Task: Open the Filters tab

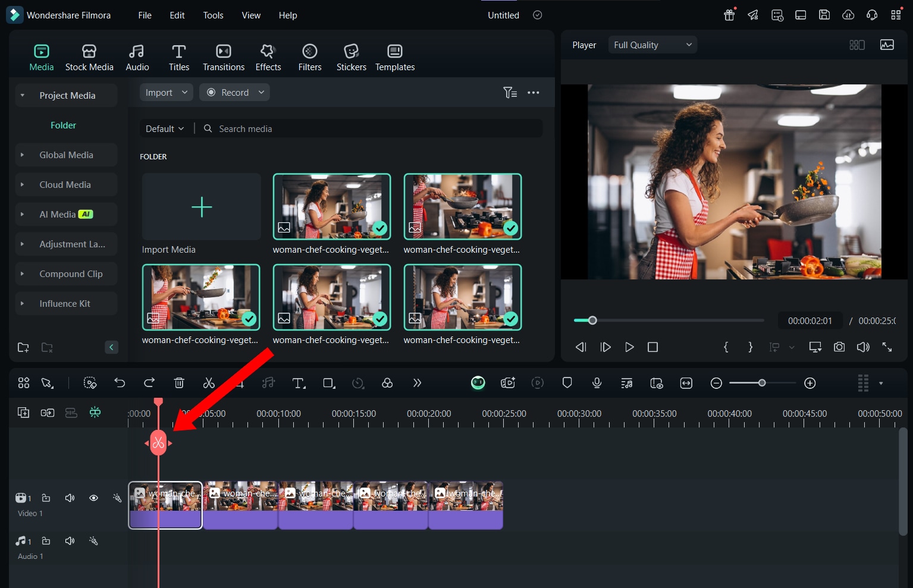Action: (310, 58)
